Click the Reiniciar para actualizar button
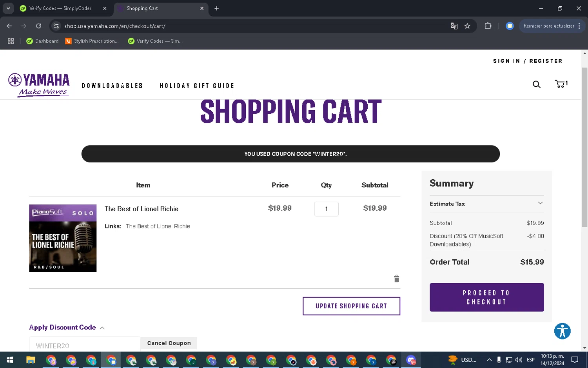The height and width of the screenshot is (368, 588). tap(552, 26)
